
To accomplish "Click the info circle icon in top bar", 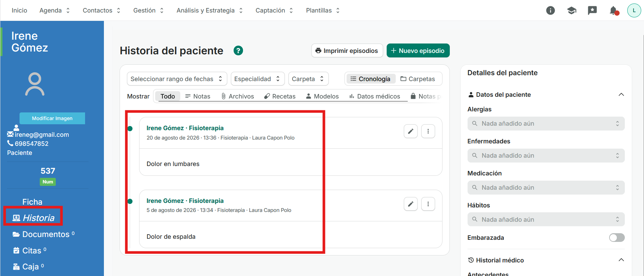I will pyautogui.click(x=551, y=10).
